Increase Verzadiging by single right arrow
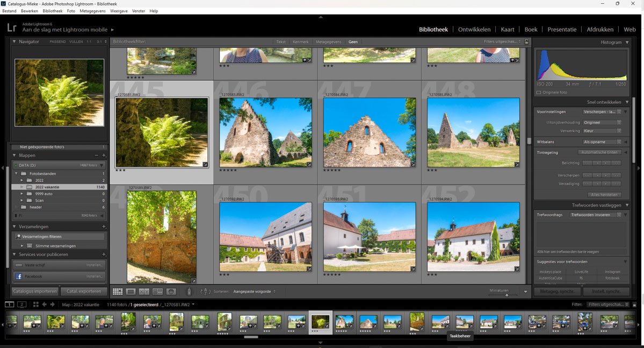 [x=606, y=184]
